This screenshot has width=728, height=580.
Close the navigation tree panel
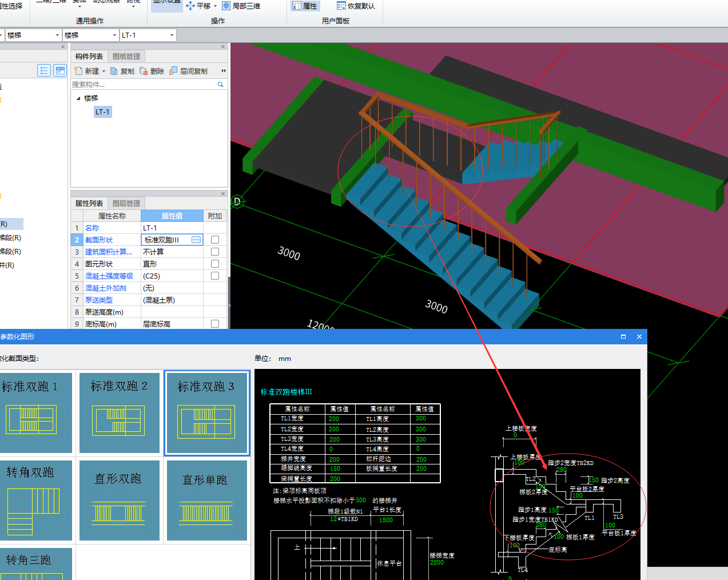pos(62,47)
